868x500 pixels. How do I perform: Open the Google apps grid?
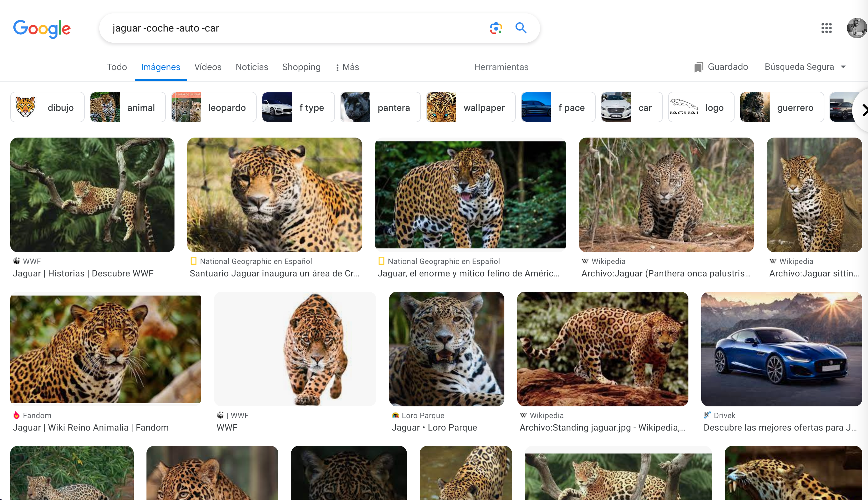tap(827, 28)
